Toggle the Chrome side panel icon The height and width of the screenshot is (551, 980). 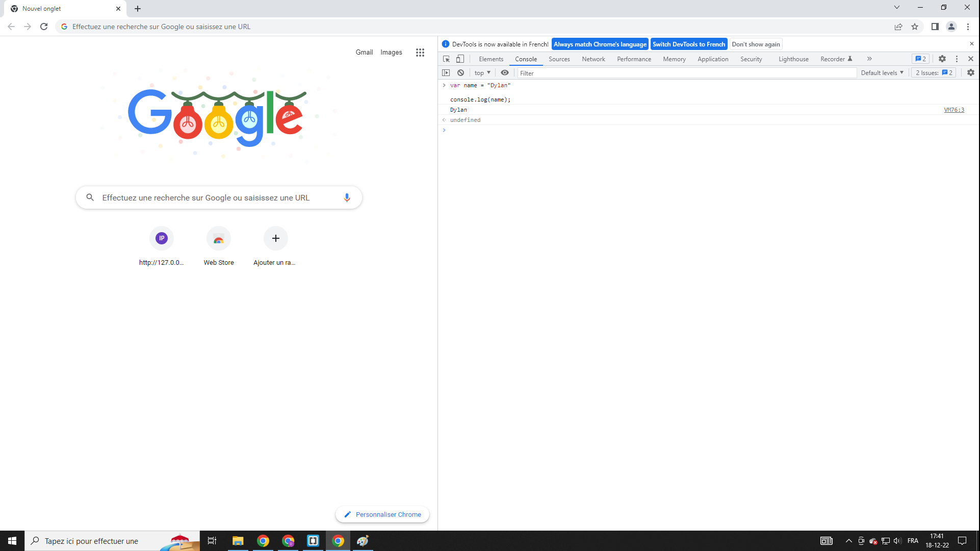[x=935, y=27]
